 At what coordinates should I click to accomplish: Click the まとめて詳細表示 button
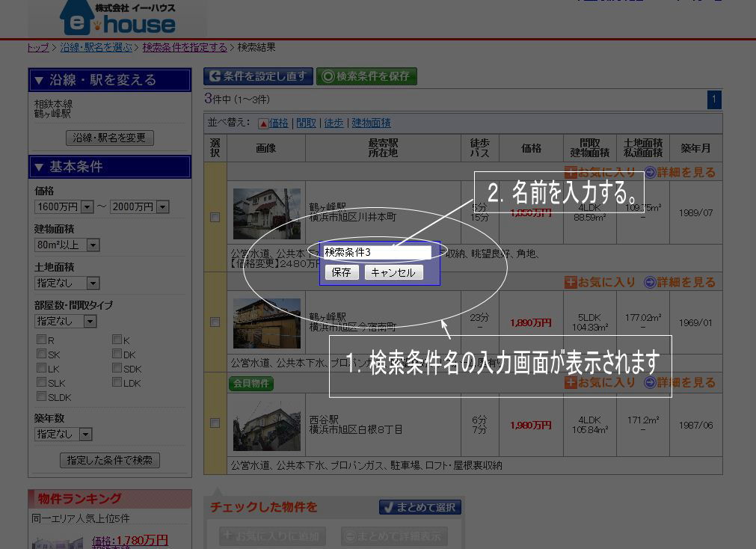(x=394, y=536)
